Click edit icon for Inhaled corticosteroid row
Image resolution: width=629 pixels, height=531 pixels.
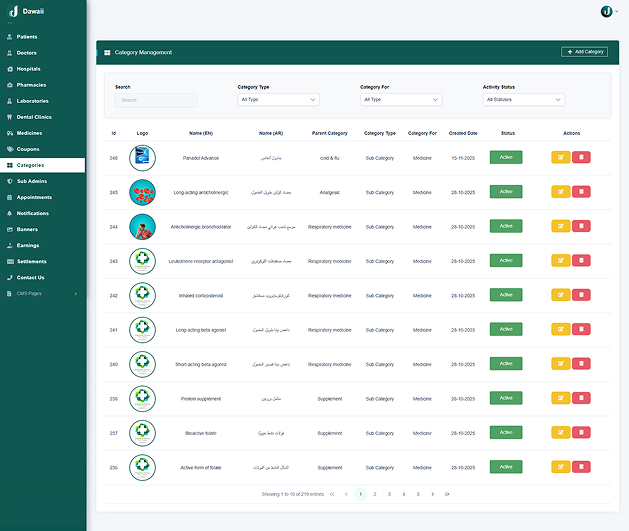tap(560, 295)
